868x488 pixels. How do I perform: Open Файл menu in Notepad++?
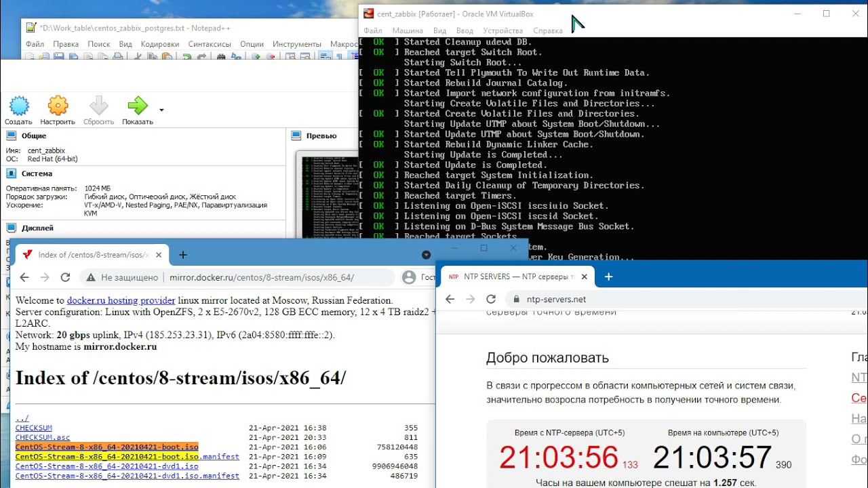click(x=35, y=44)
